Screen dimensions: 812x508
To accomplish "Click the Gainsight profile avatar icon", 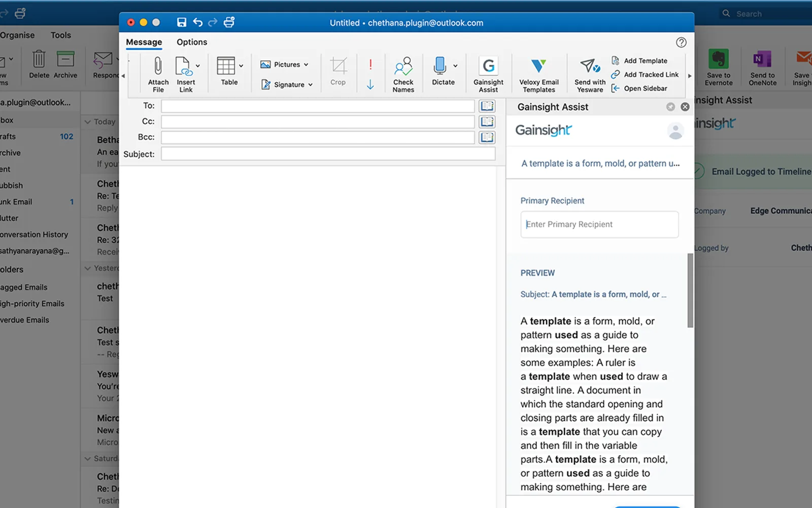I will click(675, 131).
